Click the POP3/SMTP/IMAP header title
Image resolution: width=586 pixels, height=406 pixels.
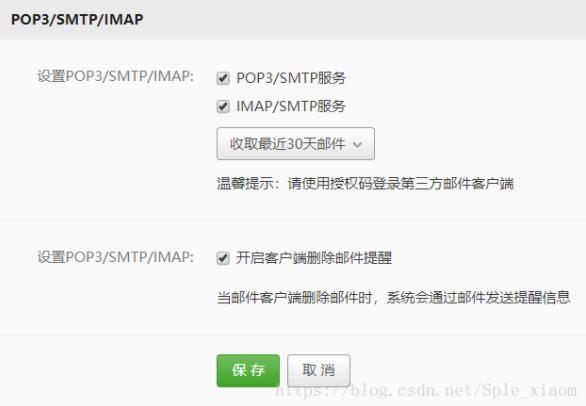(x=77, y=19)
